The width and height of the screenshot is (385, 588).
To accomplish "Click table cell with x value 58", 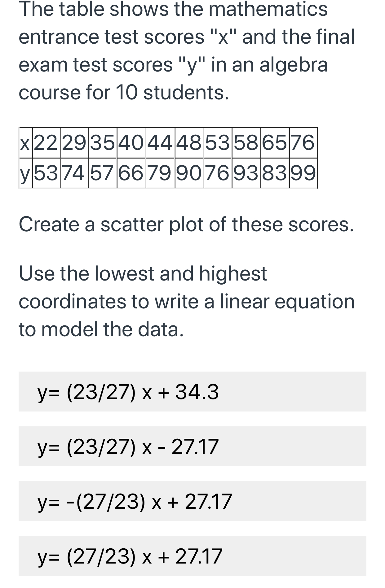I will tap(246, 143).
